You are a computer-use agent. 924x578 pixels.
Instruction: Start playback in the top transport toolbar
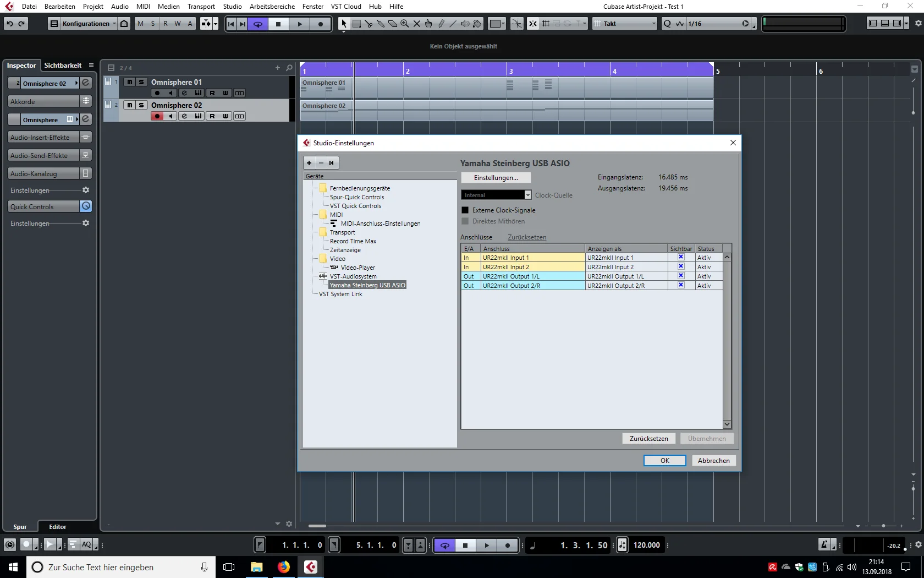tap(300, 24)
